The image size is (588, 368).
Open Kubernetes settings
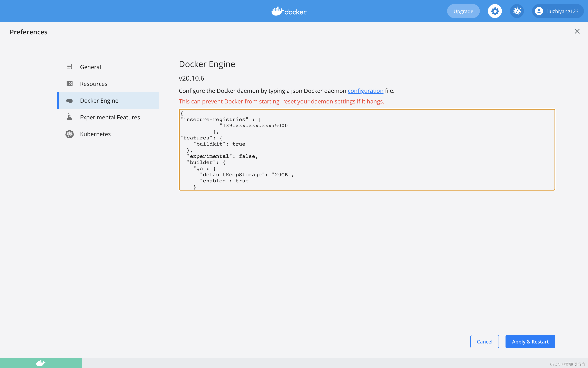click(108, 134)
